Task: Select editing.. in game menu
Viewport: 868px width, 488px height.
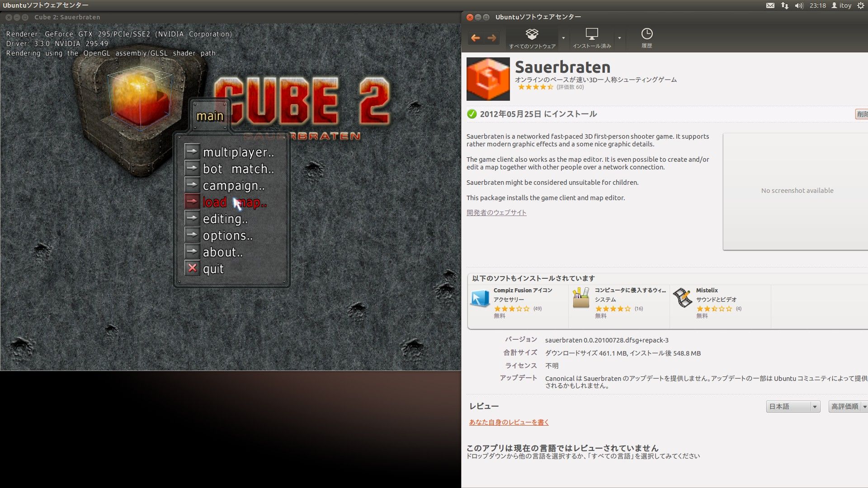Action: 225,219
